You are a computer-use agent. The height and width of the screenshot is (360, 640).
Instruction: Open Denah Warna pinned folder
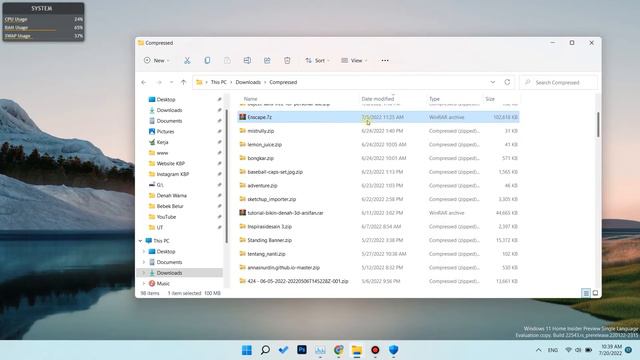pos(171,196)
